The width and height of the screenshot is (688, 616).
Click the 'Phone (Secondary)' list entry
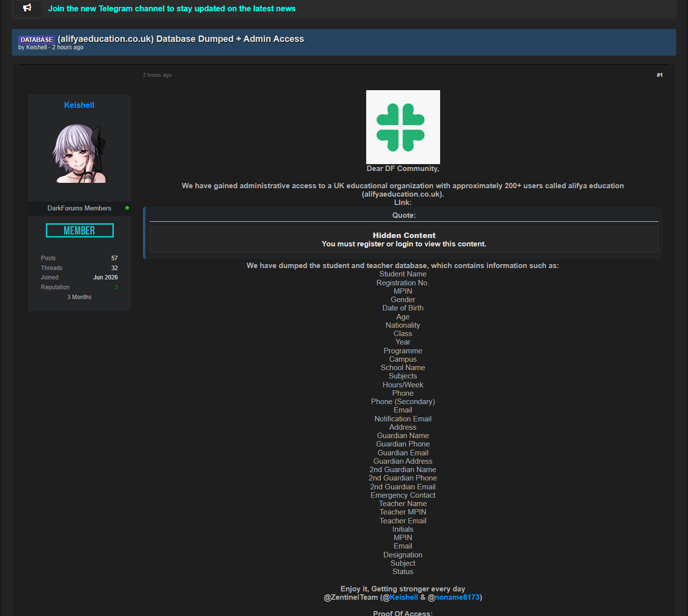point(403,402)
